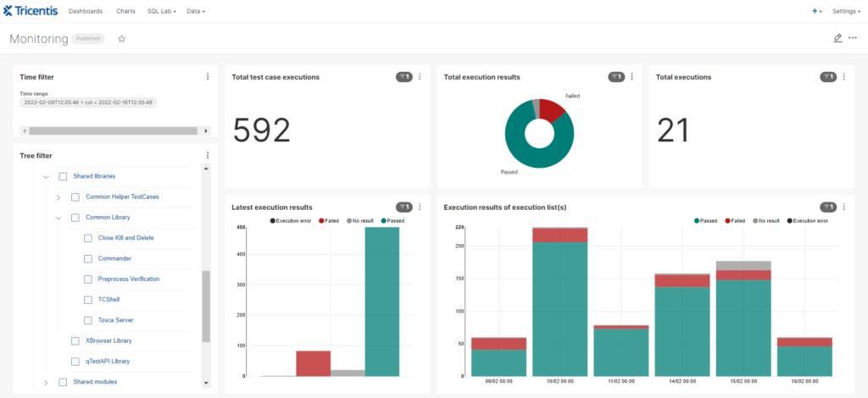Open the SQL Lab menu
The height and width of the screenshot is (398, 868).
tap(161, 11)
